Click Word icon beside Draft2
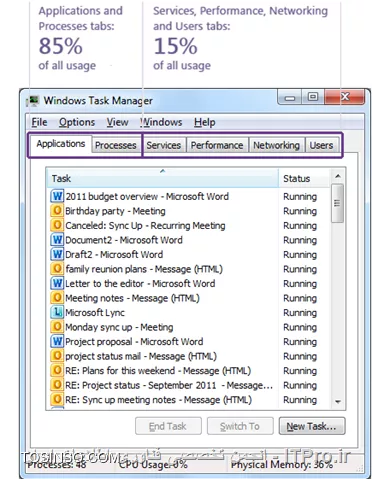 pos(57,254)
